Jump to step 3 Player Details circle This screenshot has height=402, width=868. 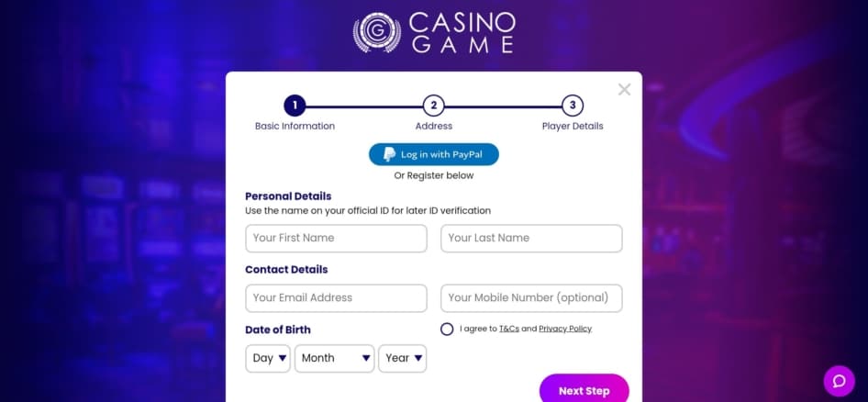(x=572, y=106)
